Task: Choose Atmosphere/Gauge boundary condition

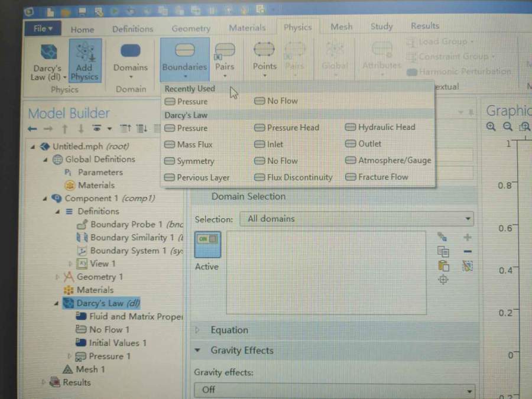Action: click(x=388, y=160)
